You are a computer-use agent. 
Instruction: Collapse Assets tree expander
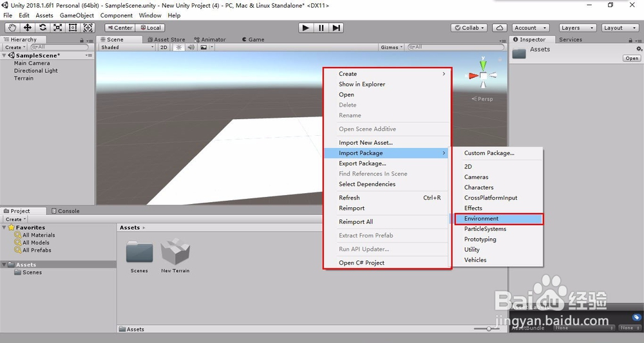(x=4, y=264)
